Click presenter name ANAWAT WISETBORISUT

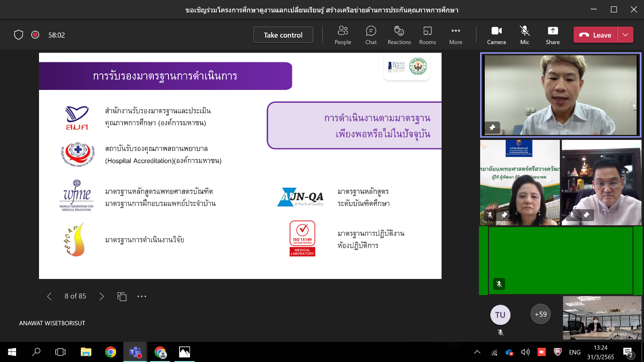(x=52, y=323)
